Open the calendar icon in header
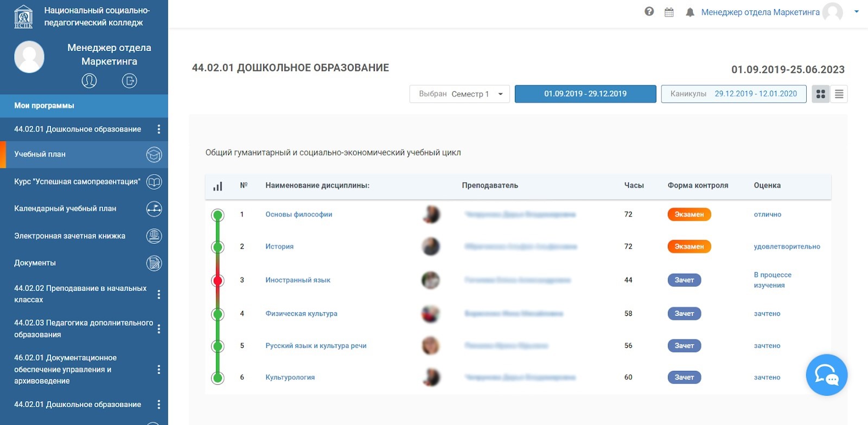 pyautogui.click(x=669, y=12)
